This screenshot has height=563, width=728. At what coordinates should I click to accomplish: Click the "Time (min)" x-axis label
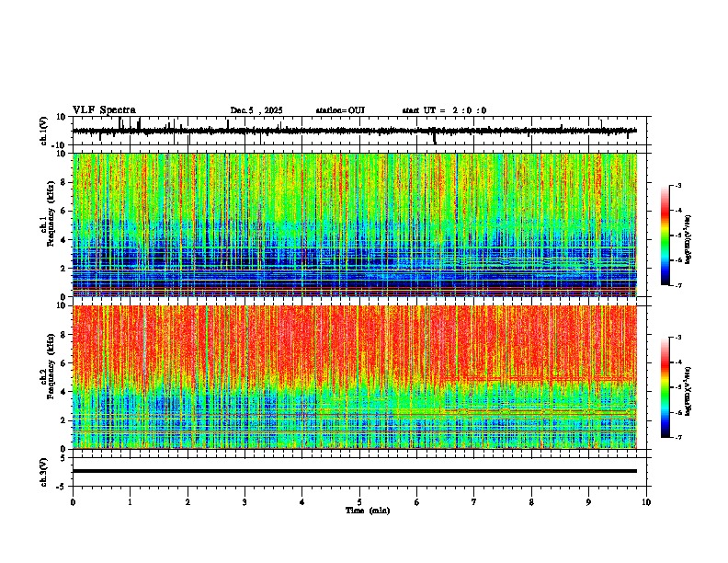tap(368, 511)
